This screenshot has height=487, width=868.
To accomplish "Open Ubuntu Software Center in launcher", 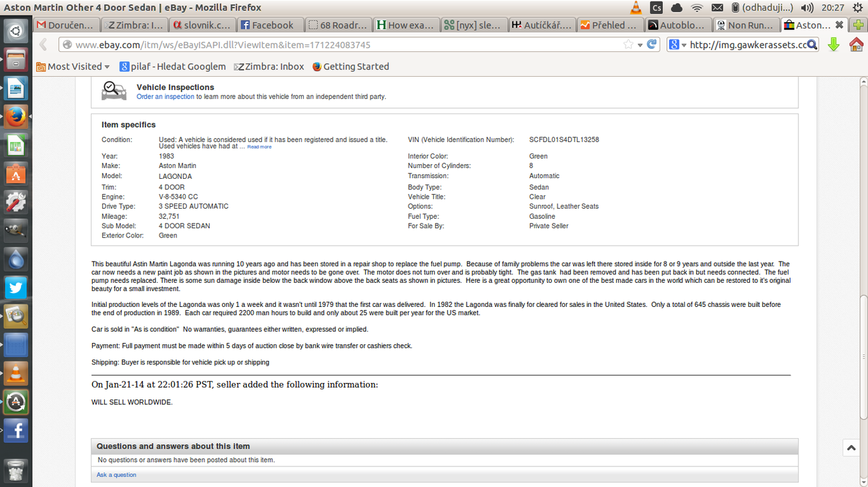I will [15, 174].
